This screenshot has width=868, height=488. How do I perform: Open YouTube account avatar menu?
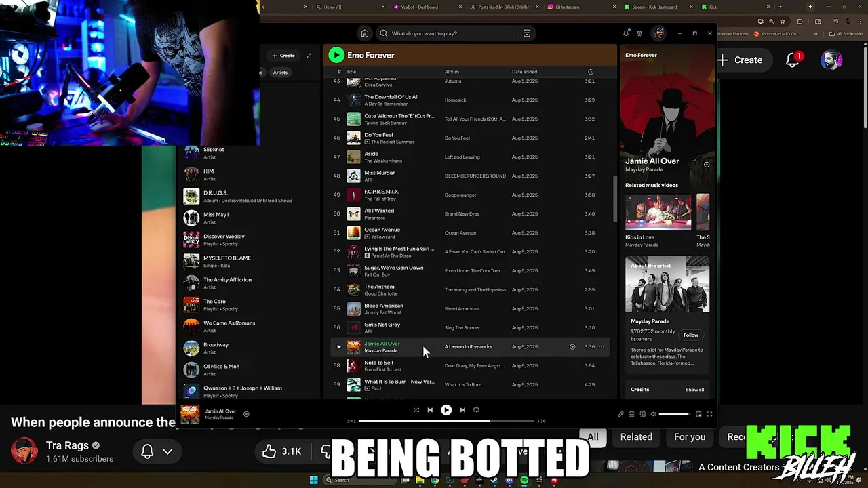point(831,60)
